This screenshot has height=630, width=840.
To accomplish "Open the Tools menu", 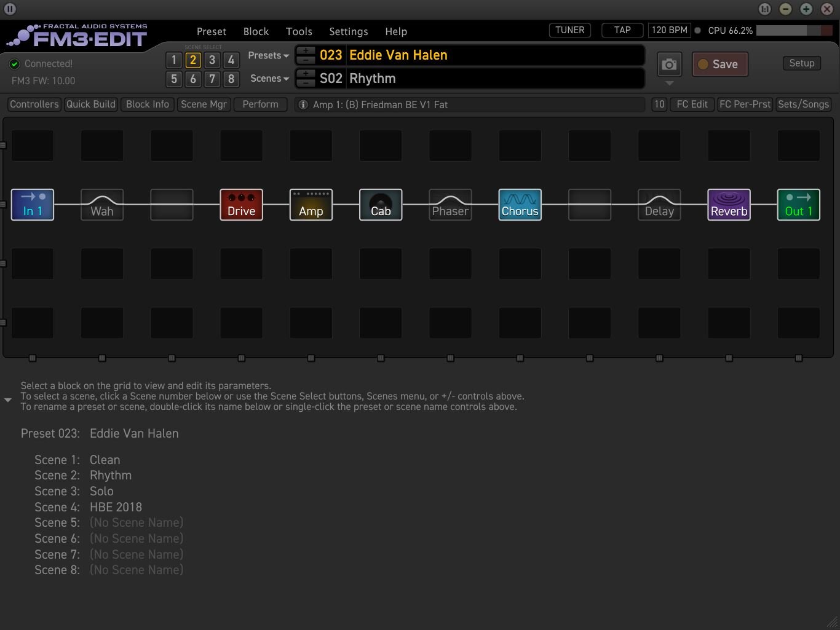I will pyautogui.click(x=299, y=31).
